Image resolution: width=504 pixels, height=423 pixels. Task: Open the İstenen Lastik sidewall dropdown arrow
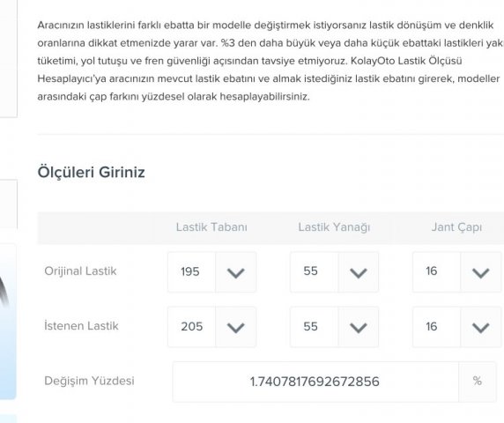pos(359,327)
